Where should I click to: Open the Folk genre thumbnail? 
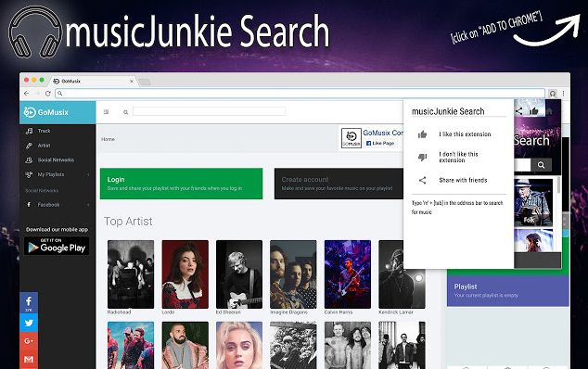[533, 202]
